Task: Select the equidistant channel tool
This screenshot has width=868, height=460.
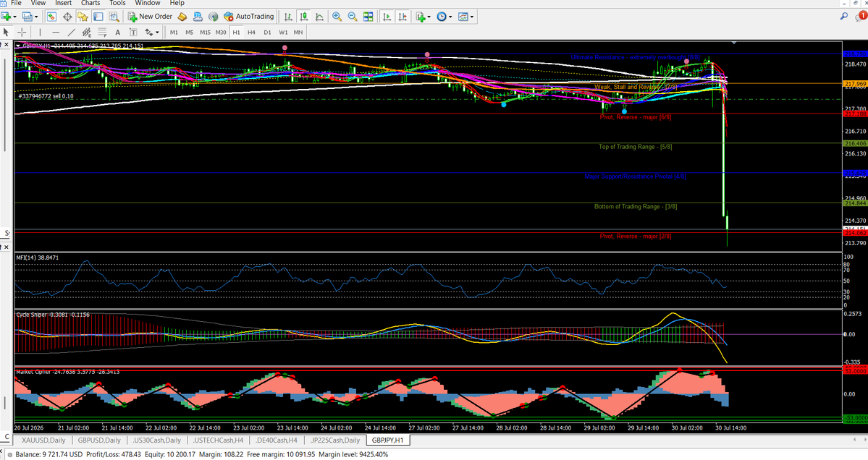Action: pyautogui.click(x=86, y=32)
